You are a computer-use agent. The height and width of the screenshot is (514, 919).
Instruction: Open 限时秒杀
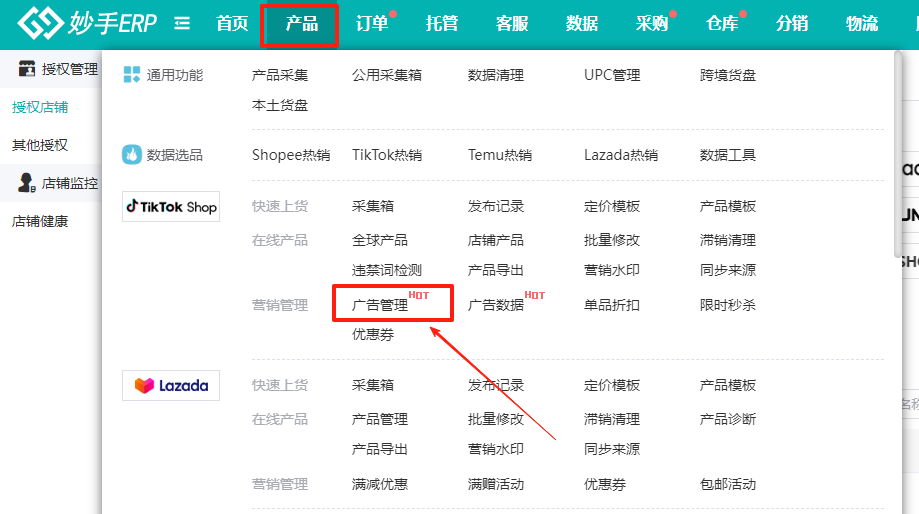coord(728,305)
